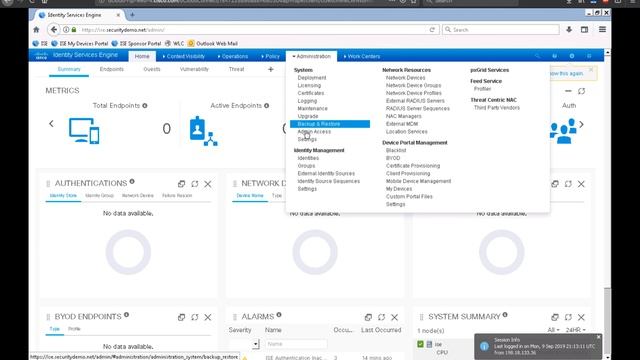The width and height of the screenshot is (640, 360).
Task: Open the Operations menu
Action: 233,56
